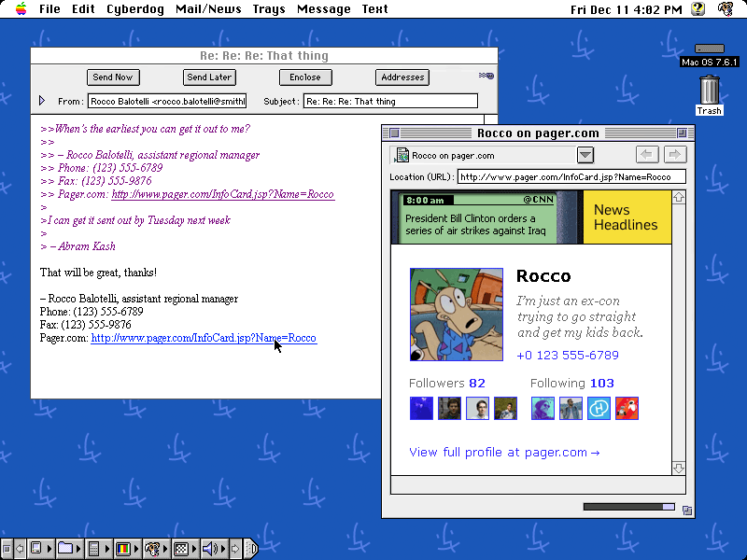Click the page loading progress bar
Image resolution: width=747 pixels, height=560 pixels.
(628, 507)
